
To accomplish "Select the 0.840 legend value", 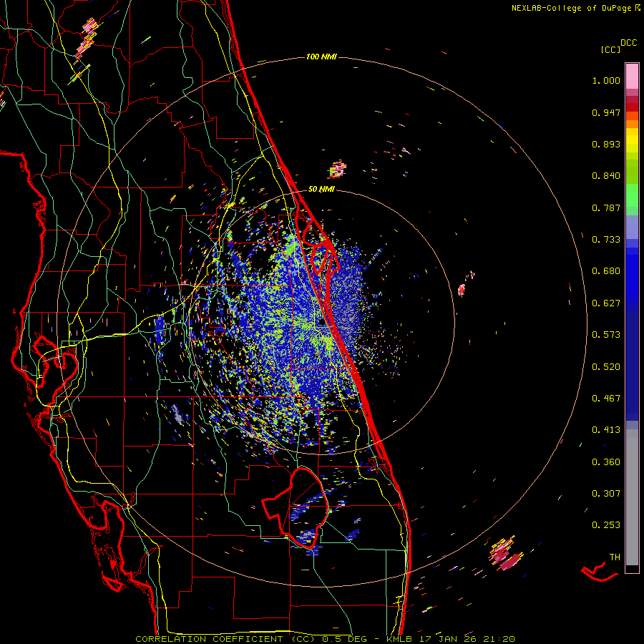I will tap(606, 176).
